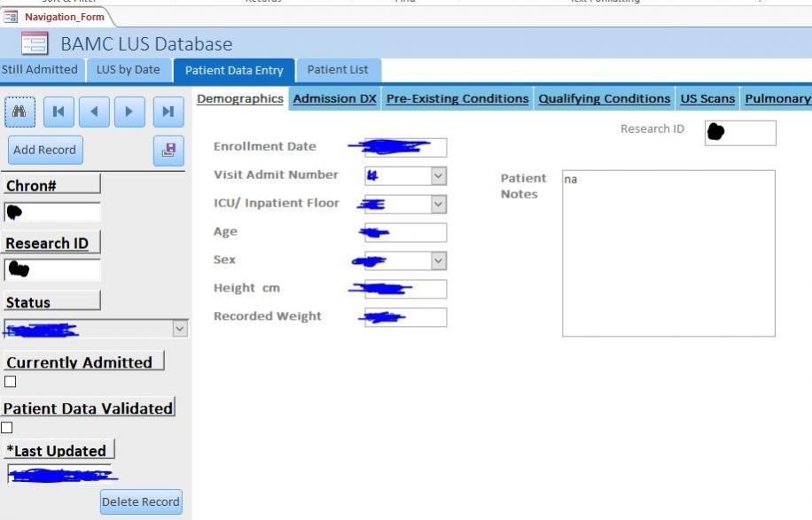The width and height of the screenshot is (812, 520).
Task: Click the Age label
Action: 225,232
